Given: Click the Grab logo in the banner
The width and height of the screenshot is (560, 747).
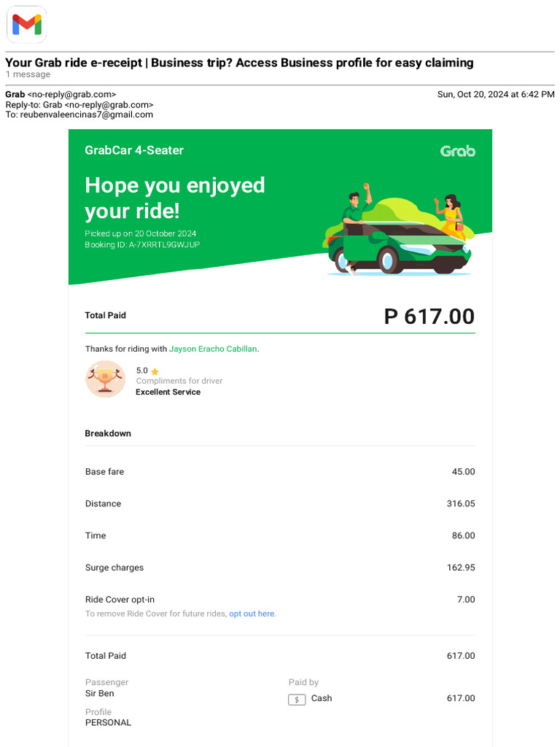Looking at the screenshot, I should [x=457, y=151].
